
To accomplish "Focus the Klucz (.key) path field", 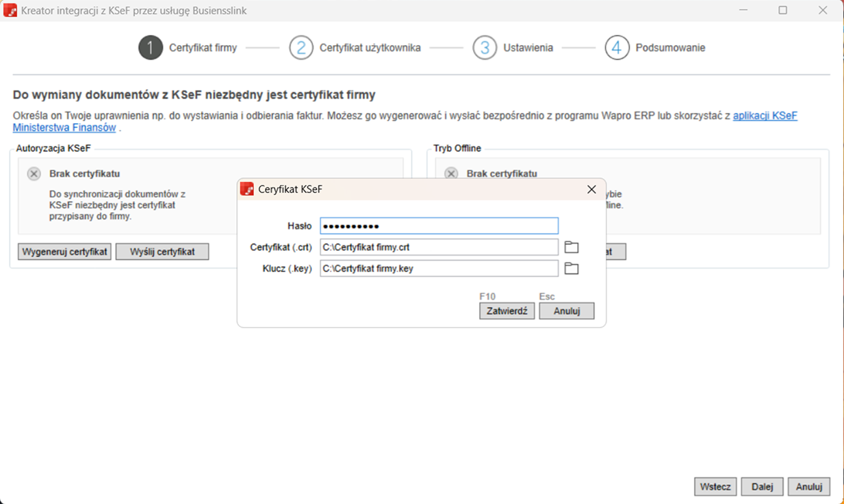I will pos(439,269).
